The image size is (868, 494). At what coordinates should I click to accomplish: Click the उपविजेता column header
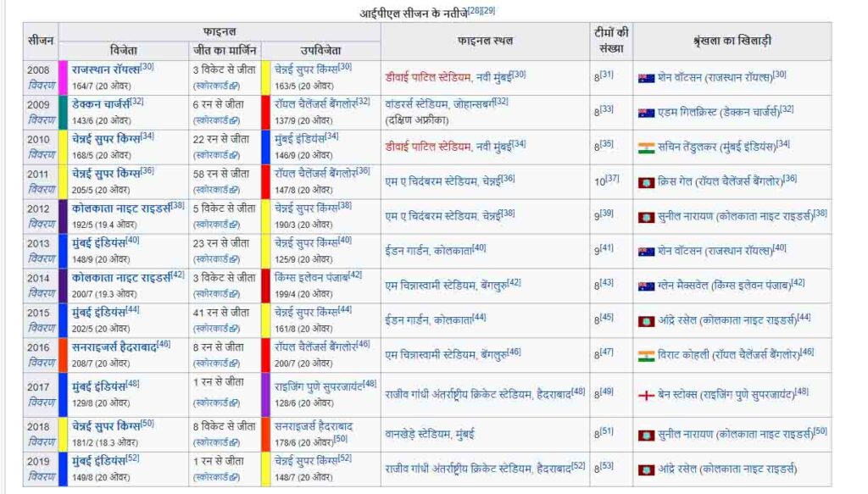tap(321, 50)
